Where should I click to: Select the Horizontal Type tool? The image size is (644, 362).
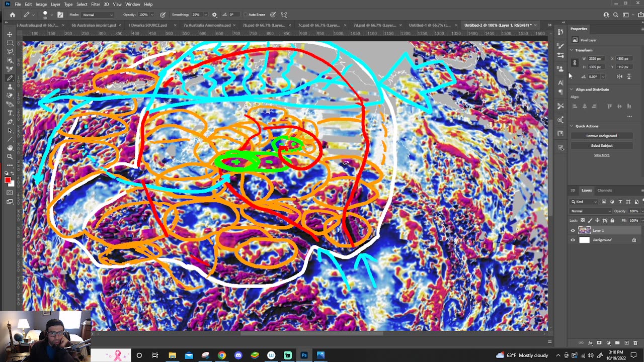tap(10, 113)
